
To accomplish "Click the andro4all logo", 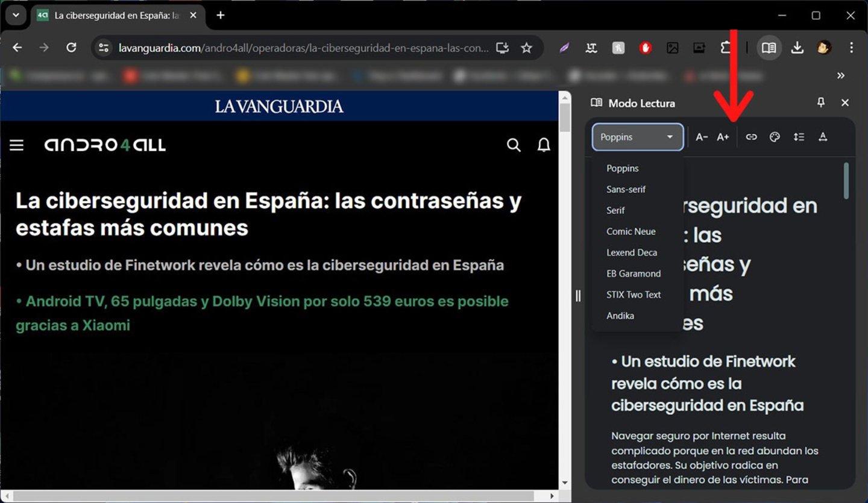I will (x=105, y=145).
